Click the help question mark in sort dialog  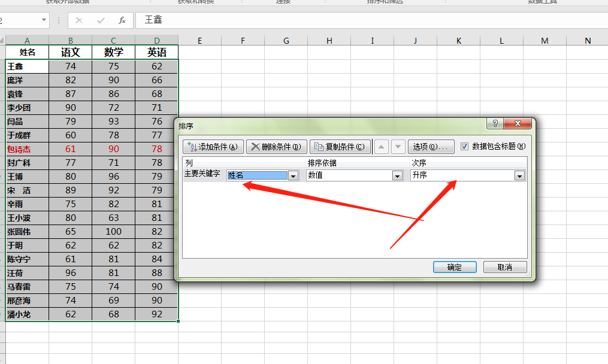(x=495, y=124)
